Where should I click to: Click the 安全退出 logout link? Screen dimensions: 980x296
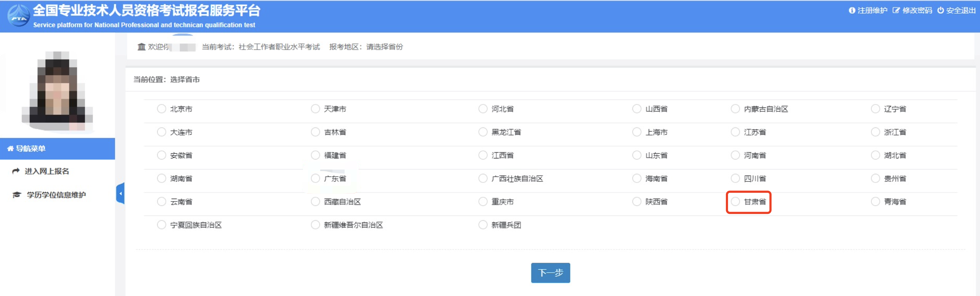pos(961,10)
